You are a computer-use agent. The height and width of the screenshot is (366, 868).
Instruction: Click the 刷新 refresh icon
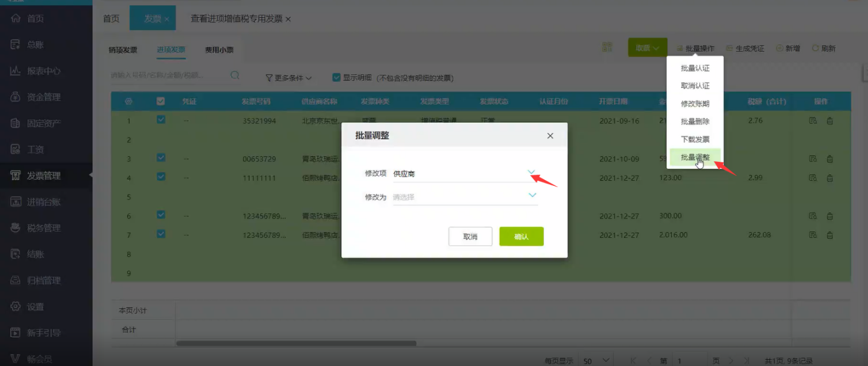pyautogui.click(x=815, y=48)
